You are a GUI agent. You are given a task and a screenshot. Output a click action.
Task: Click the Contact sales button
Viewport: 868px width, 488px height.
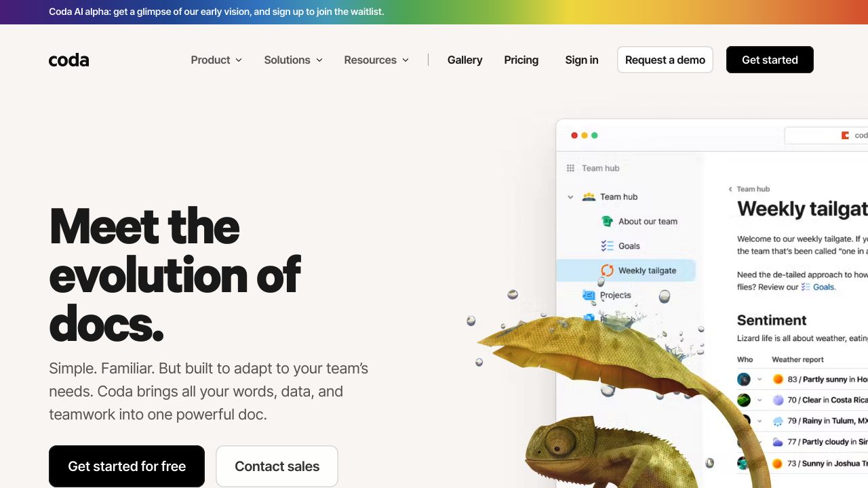[x=277, y=466]
